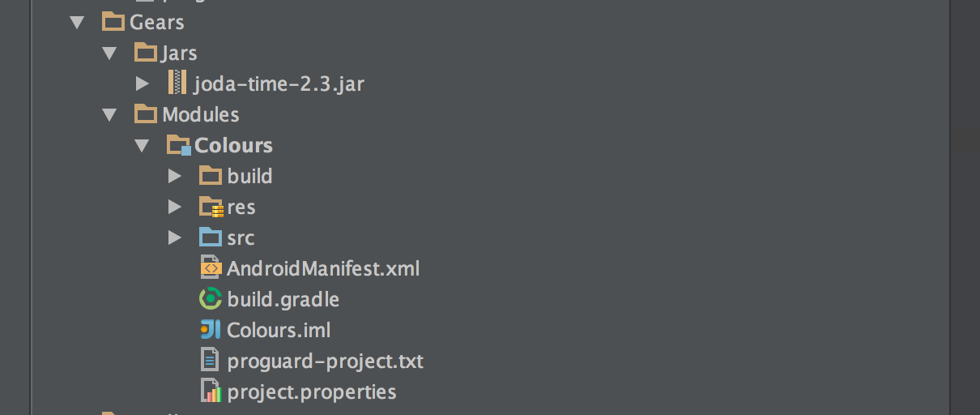
Task: Collapse the Jars folder arrow
Action: tap(110, 53)
